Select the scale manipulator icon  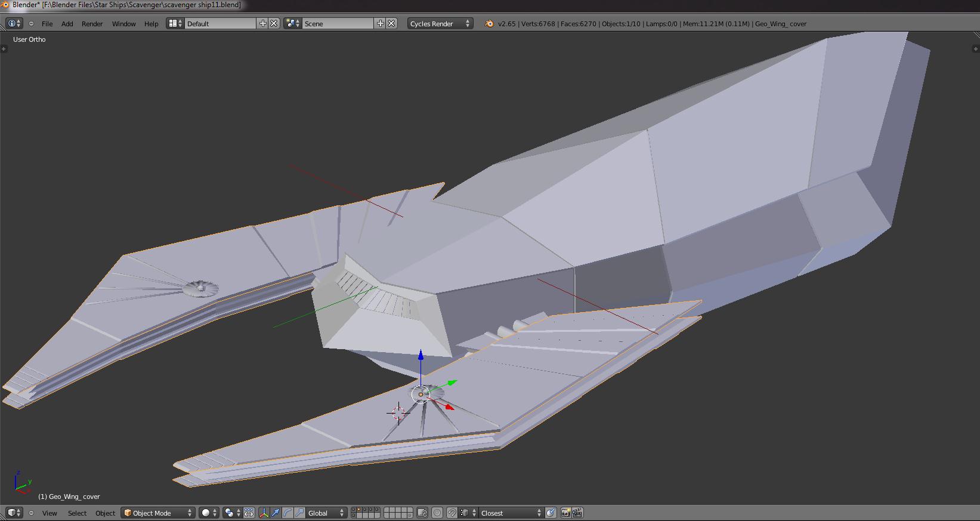[x=299, y=513]
